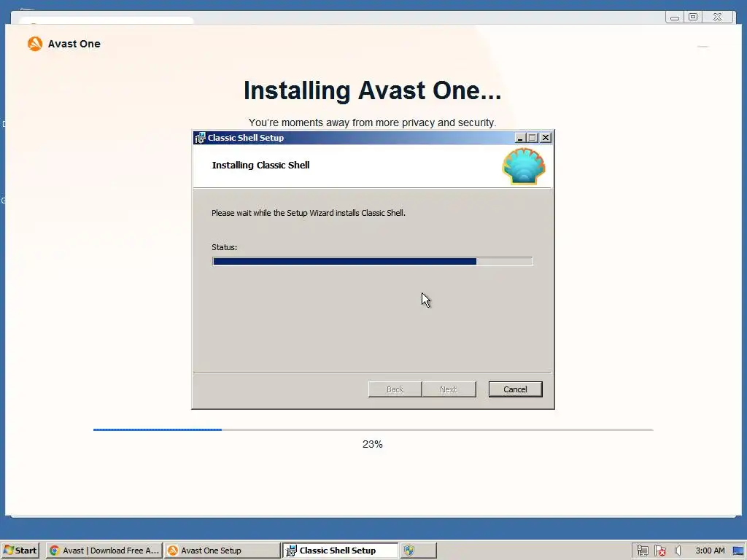The image size is (747, 560).
Task: Click the Avast One logo icon
Action: (35, 43)
